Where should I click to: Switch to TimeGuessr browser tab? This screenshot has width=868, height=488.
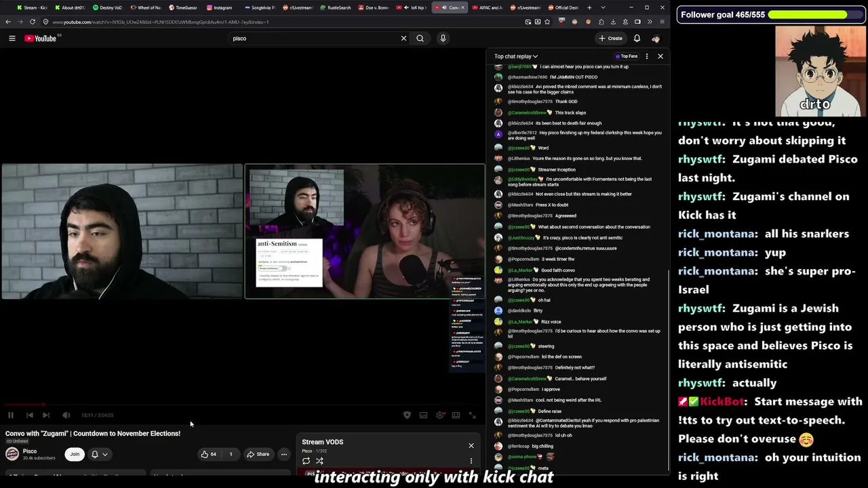pos(183,7)
